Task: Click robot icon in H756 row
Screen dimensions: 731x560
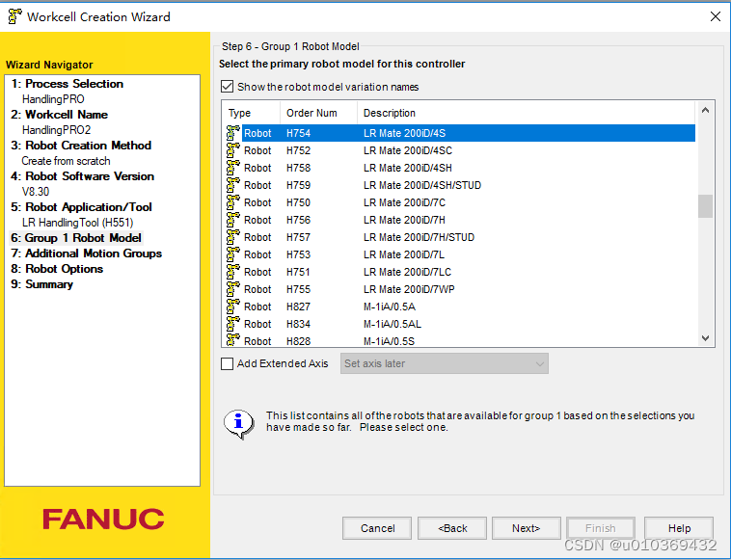Action: pos(233,220)
